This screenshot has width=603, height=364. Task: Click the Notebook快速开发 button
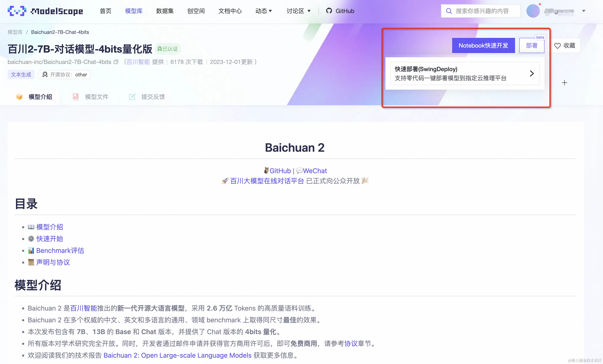point(483,45)
